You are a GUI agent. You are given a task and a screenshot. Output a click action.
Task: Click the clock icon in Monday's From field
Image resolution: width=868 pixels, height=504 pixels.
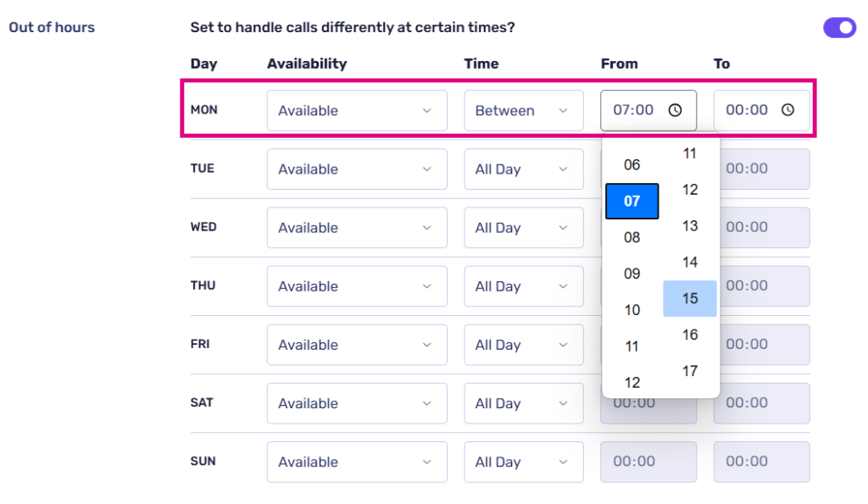(x=675, y=110)
